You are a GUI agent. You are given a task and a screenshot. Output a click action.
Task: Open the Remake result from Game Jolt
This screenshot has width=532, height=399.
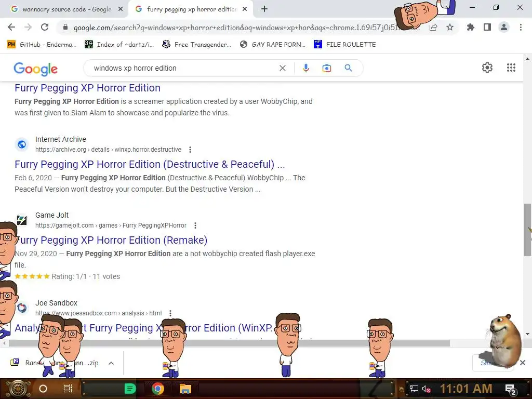111,240
